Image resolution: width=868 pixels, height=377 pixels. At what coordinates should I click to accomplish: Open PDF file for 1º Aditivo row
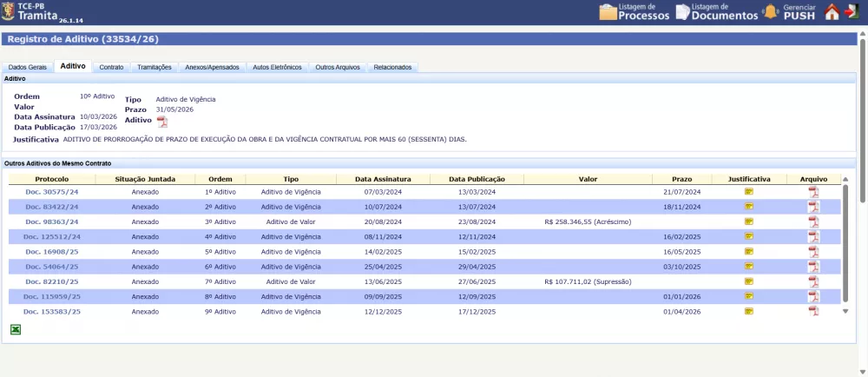(813, 192)
